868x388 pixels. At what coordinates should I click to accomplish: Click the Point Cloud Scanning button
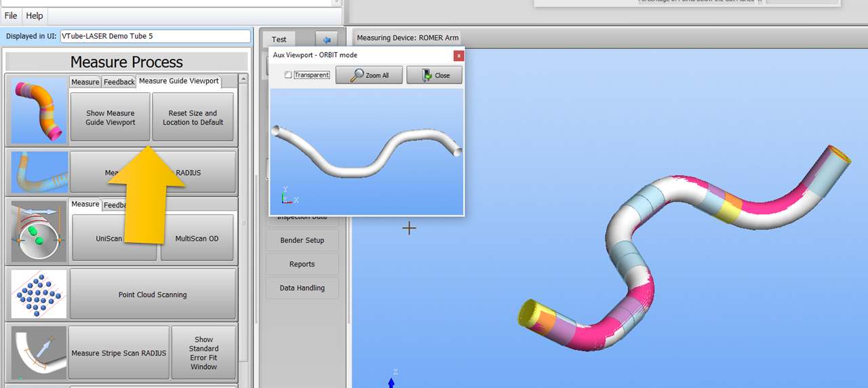tap(153, 295)
